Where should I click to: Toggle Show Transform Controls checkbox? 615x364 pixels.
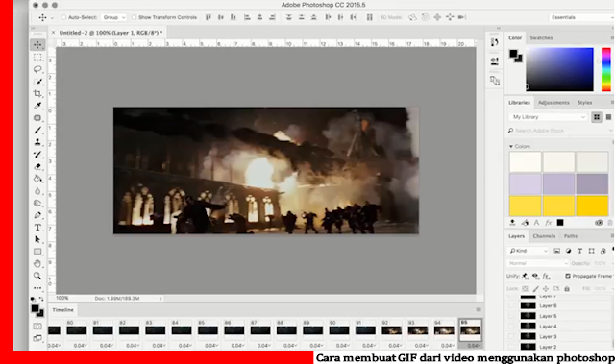point(135,17)
